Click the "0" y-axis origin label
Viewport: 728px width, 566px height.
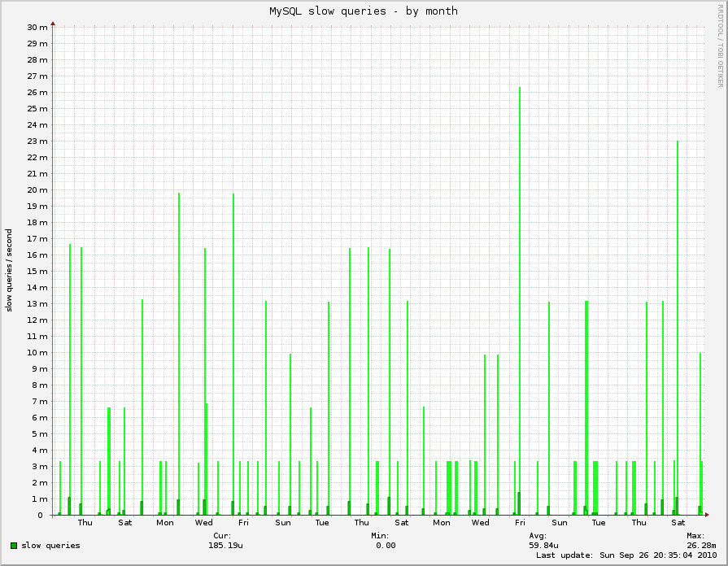coord(41,515)
